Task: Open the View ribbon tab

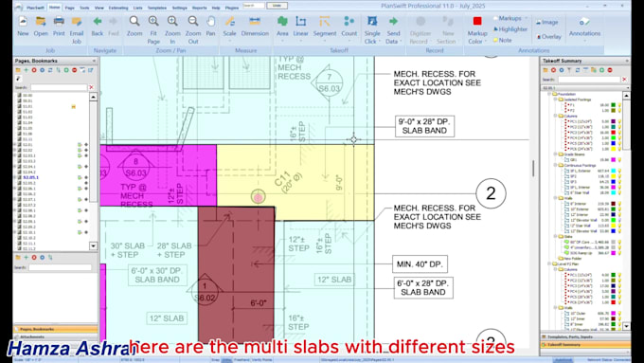Action: [99, 8]
